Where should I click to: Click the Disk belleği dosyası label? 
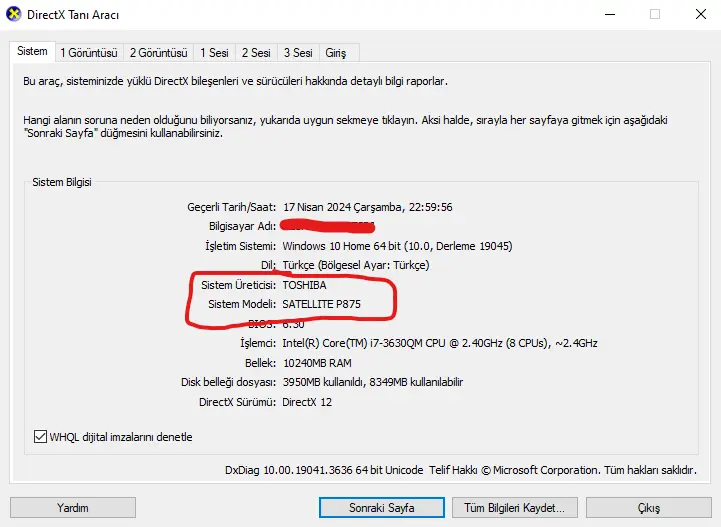click(x=228, y=382)
